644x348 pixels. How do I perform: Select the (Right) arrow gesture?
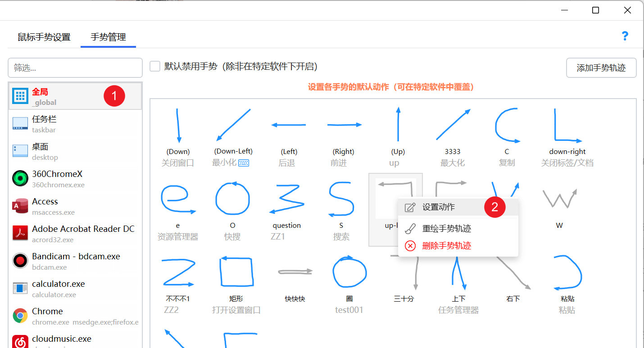coord(345,125)
